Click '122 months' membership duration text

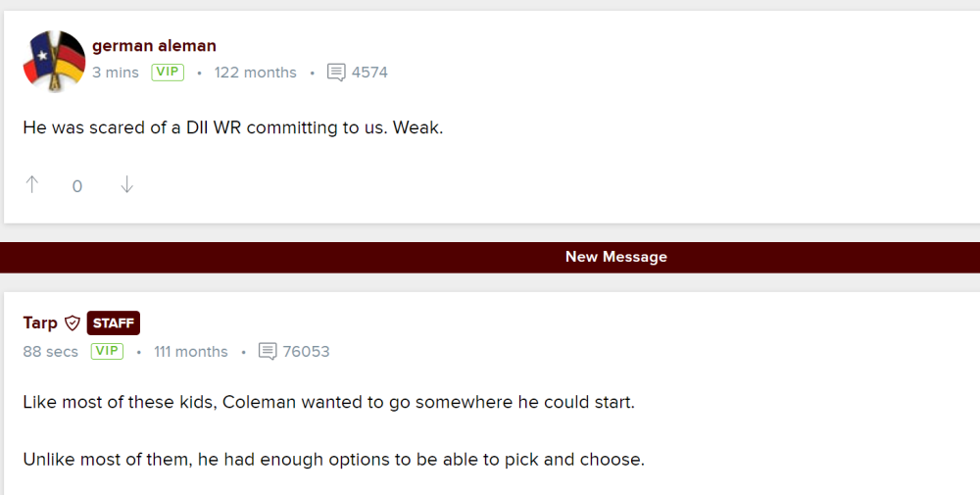click(255, 73)
